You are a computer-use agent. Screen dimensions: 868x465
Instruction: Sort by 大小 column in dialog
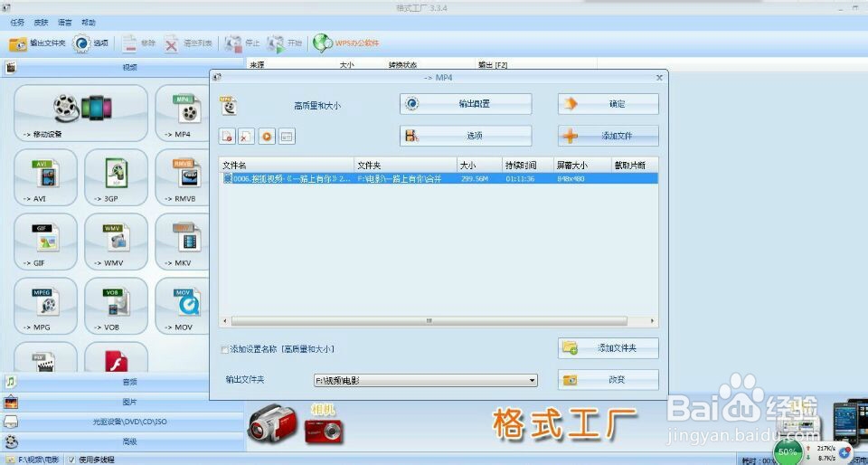(x=480, y=165)
